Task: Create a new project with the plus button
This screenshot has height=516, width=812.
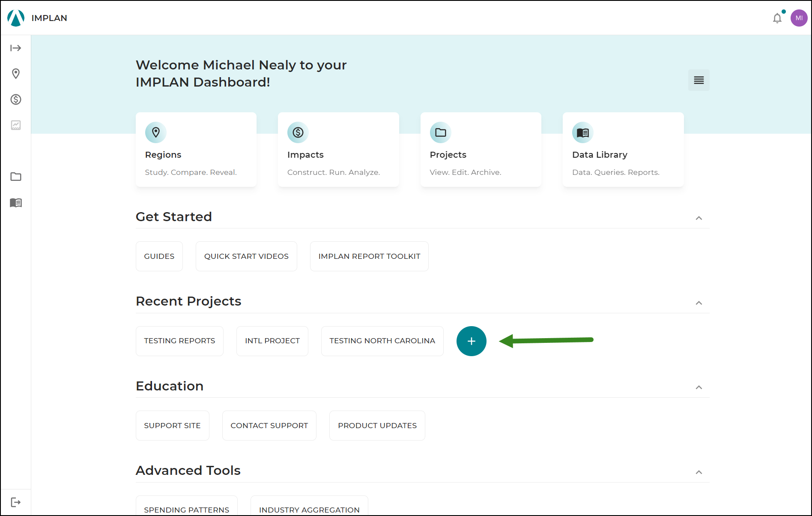Action: [x=472, y=341]
